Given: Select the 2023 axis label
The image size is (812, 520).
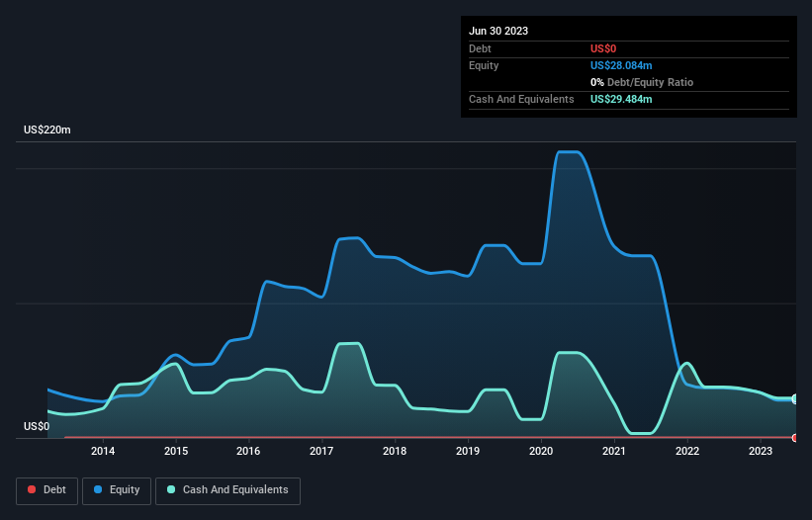Looking at the screenshot, I should (761, 451).
